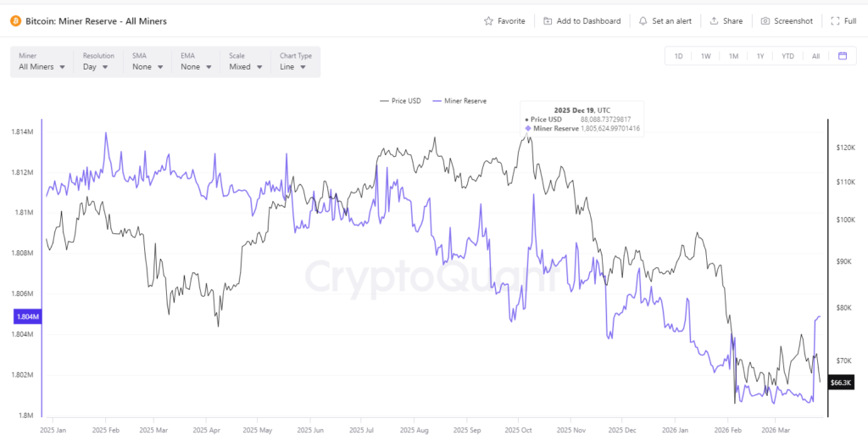This screenshot has height=441, width=868.
Task: Open the calendar date range picker
Action: [x=843, y=56]
